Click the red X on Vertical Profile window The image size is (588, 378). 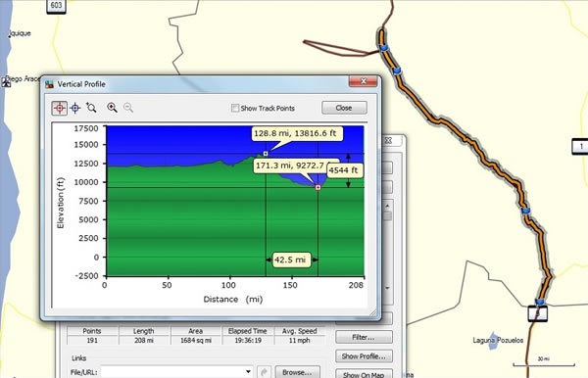[x=363, y=81]
